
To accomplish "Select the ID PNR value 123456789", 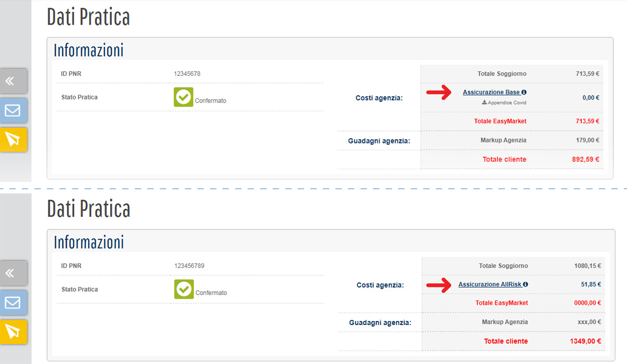I will 189,266.
